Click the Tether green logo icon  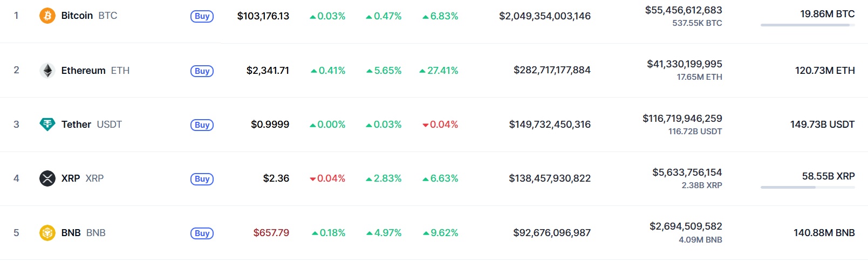pyautogui.click(x=47, y=125)
